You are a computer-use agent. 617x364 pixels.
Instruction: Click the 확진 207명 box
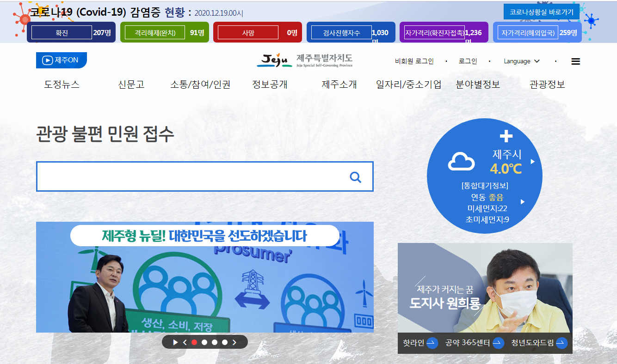pos(71,32)
